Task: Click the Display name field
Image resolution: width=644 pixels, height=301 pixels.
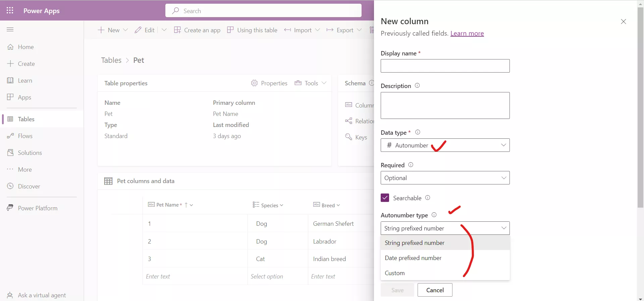Action: [x=445, y=66]
